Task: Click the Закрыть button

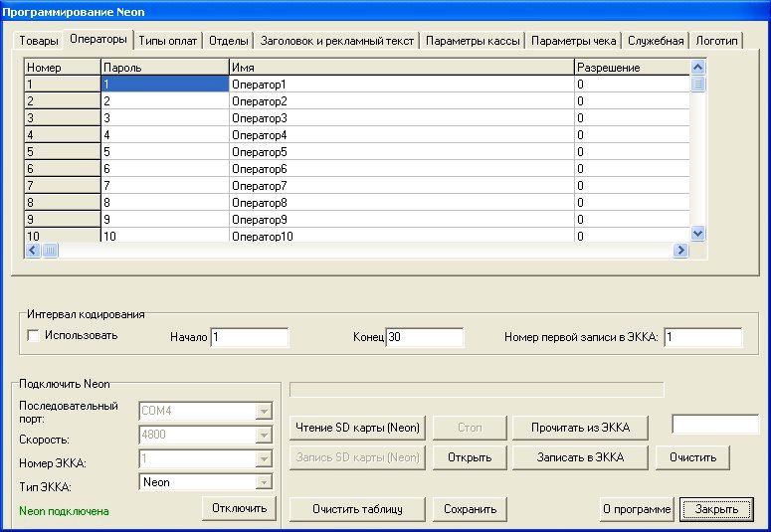Action: pos(716,509)
